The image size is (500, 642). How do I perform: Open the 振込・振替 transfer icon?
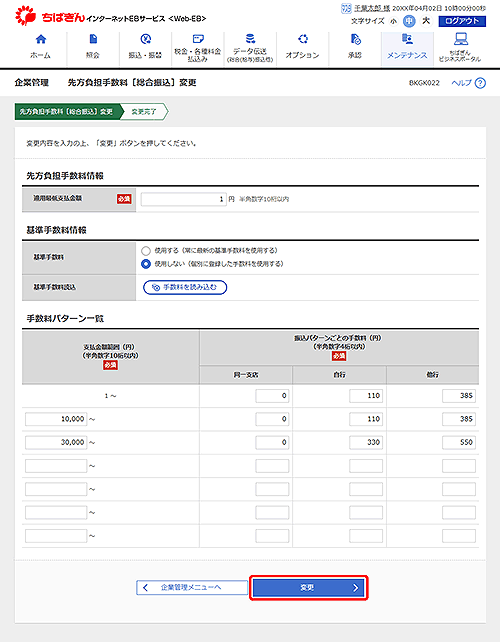point(145,39)
